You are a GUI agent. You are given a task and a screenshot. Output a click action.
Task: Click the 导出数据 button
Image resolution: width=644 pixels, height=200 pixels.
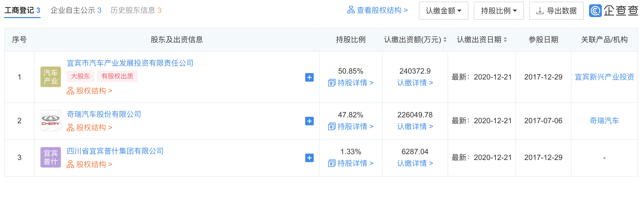556,11
